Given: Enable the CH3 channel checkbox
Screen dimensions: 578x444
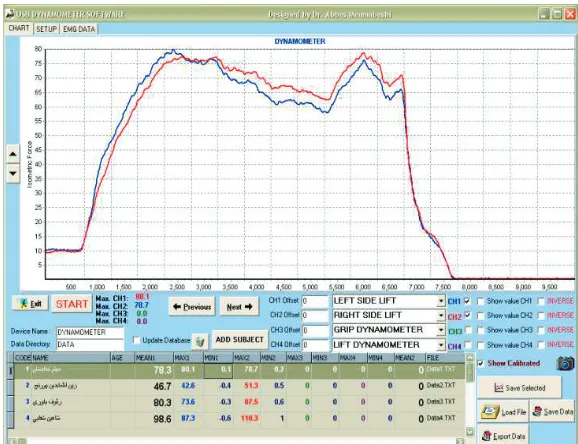Looking at the screenshot, I should click(x=467, y=330).
